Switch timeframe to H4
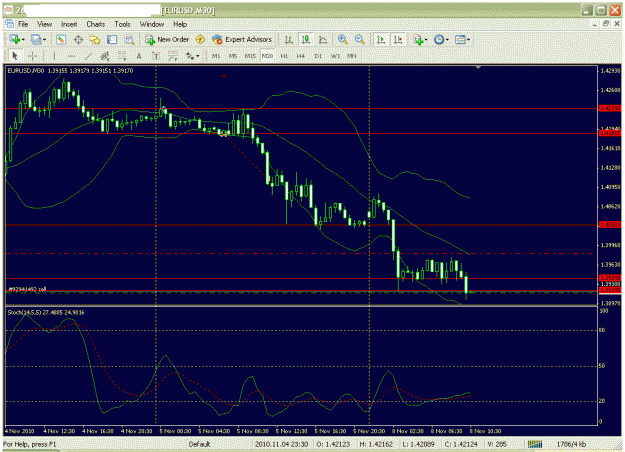This screenshot has height=452, width=625. click(x=301, y=56)
